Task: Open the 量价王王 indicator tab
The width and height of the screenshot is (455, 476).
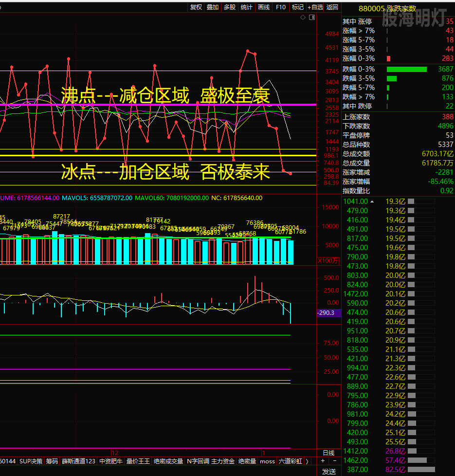Action: click(x=138, y=461)
